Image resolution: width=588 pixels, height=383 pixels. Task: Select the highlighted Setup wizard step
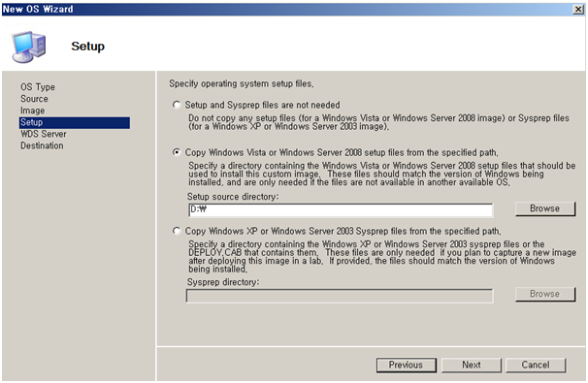click(x=75, y=122)
